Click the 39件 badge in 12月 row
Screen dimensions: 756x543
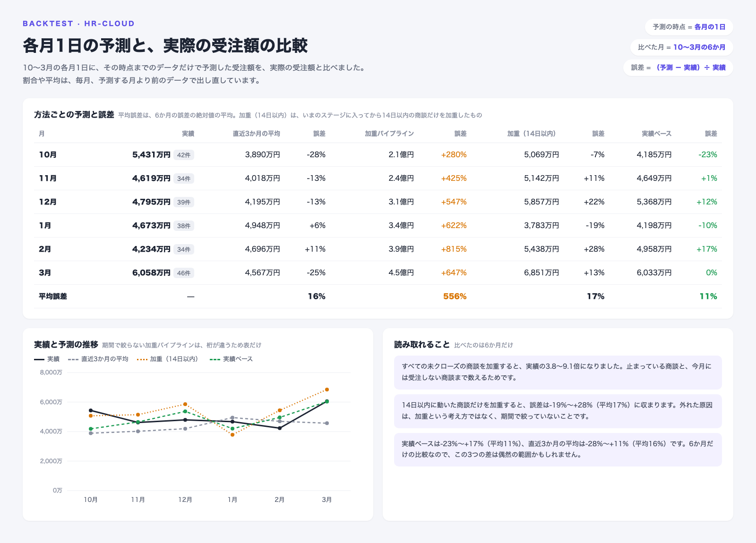184,202
